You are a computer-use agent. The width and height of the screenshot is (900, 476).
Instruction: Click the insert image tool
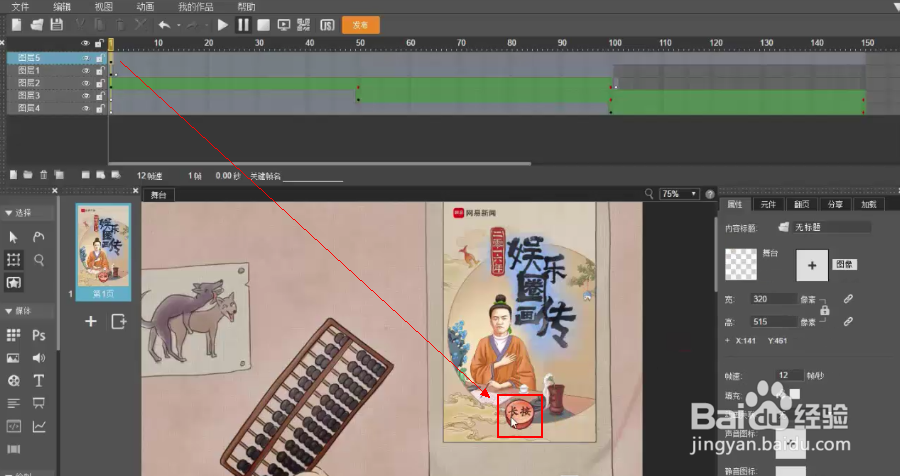(x=13, y=358)
